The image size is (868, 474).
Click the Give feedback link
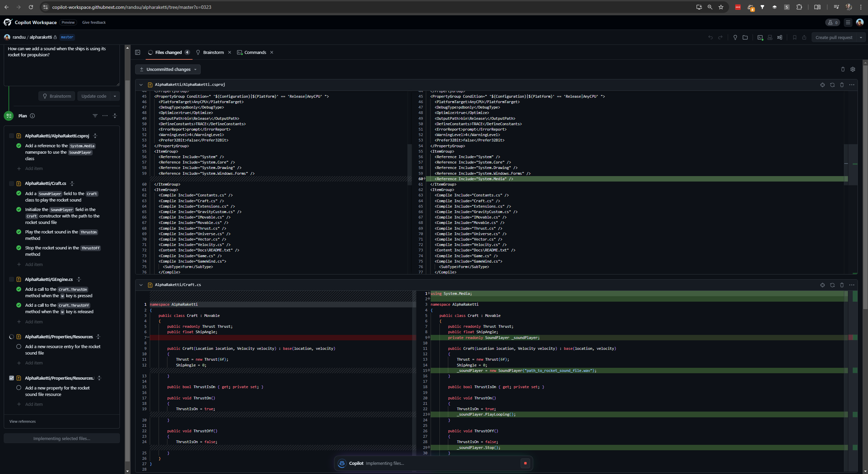point(94,22)
